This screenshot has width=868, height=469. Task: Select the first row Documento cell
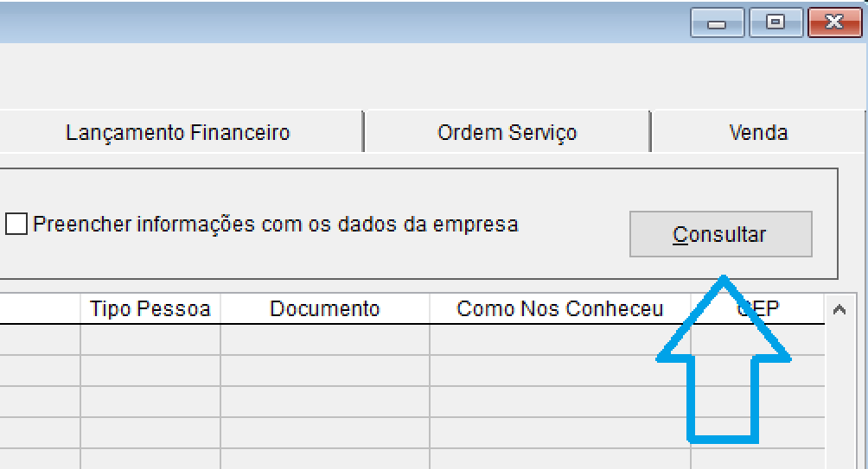pos(324,339)
